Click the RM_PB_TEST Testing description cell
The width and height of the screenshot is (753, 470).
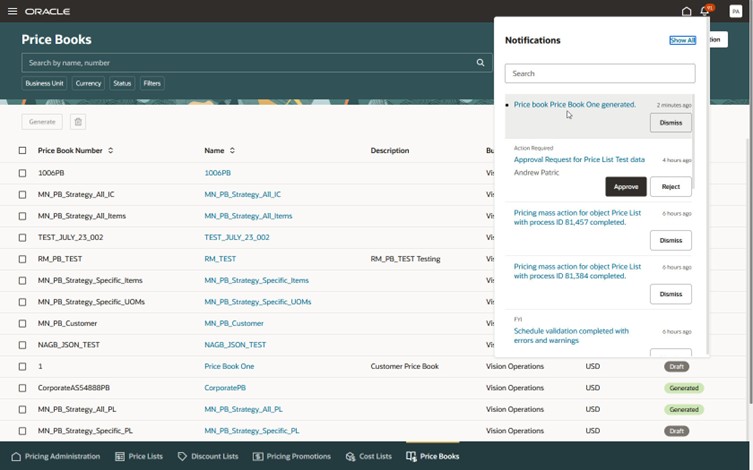[405, 259]
